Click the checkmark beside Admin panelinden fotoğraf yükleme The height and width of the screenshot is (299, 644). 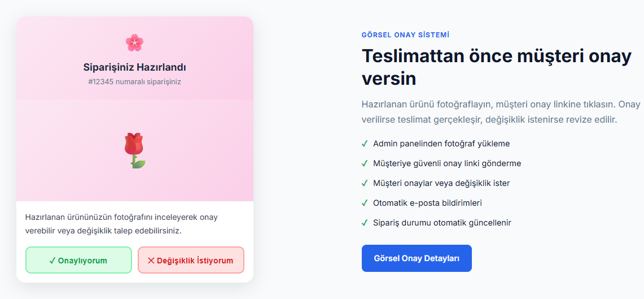click(364, 144)
